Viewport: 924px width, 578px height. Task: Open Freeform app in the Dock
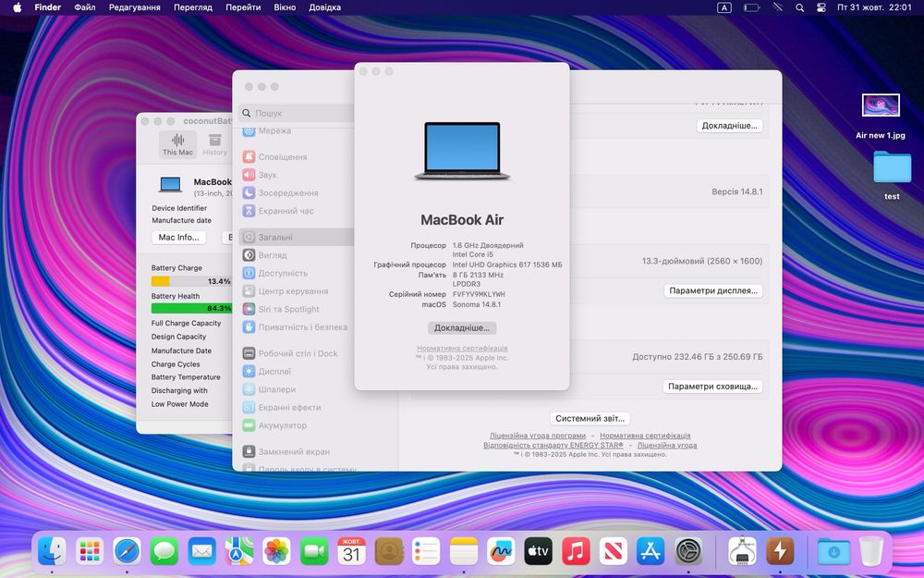(501, 551)
